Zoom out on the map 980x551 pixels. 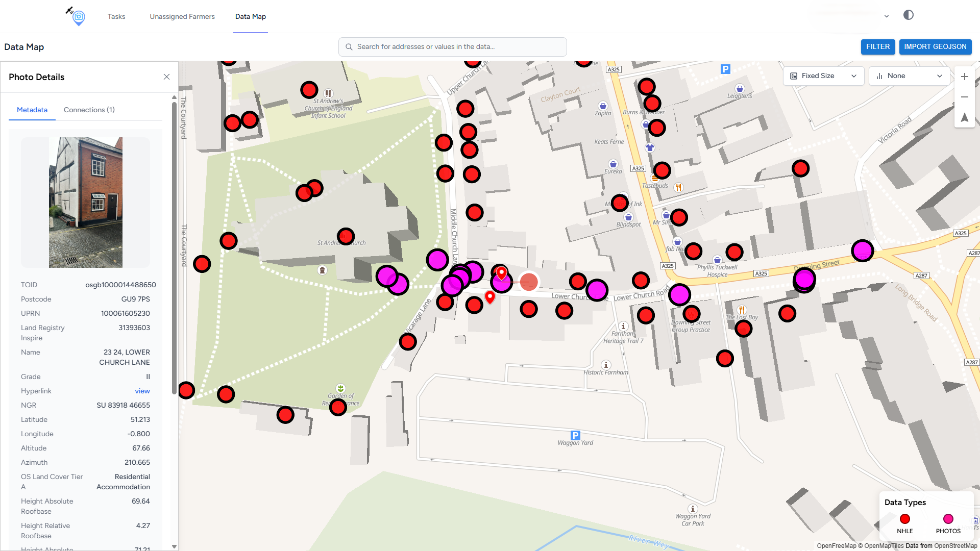964,97
